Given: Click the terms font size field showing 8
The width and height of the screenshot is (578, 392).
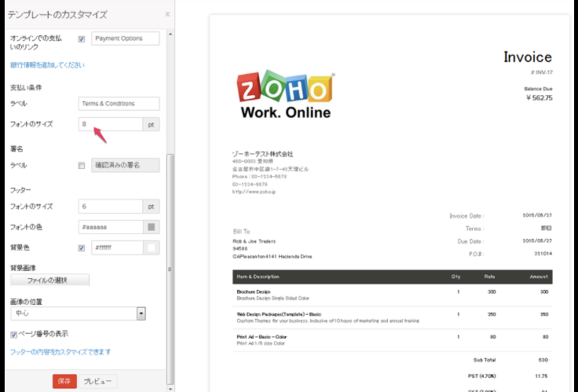Looking at the screenshot, I should coord(110,124).
